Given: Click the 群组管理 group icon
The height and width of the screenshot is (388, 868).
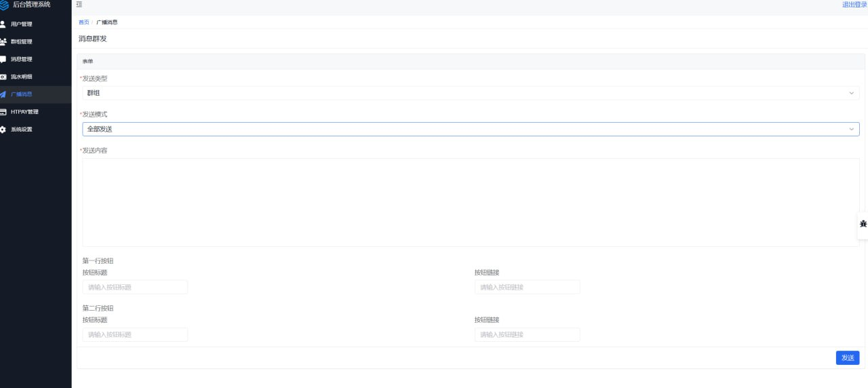Looking at the screenshot, I should 3,42.
